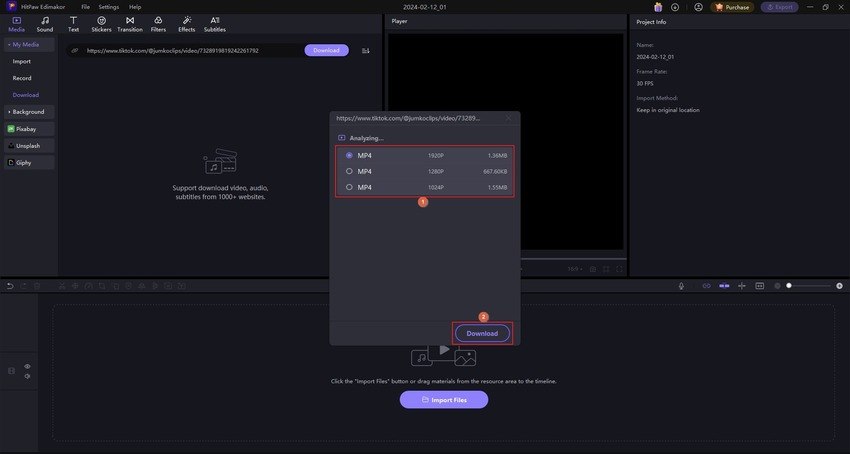Viewport: 850px width, 454px height.
Task: Select Record in the sidebar
Action: click(22, 78)
